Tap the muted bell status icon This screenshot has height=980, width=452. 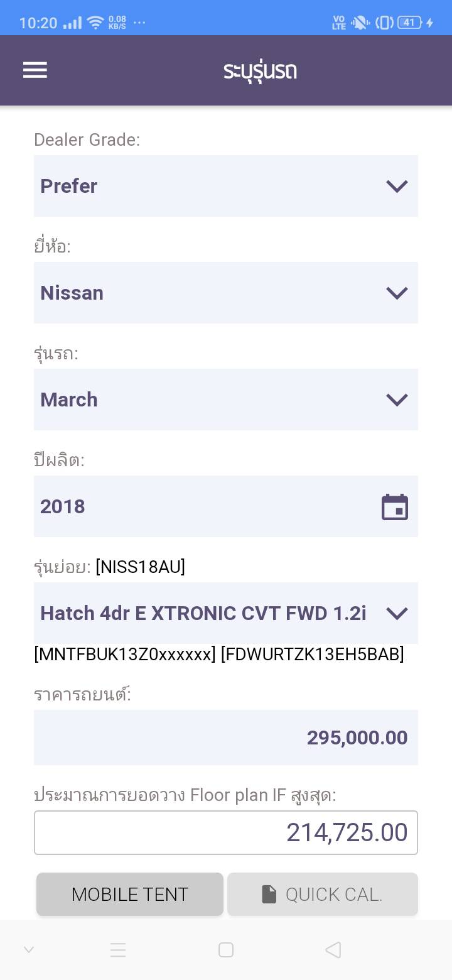pos(360,23)
